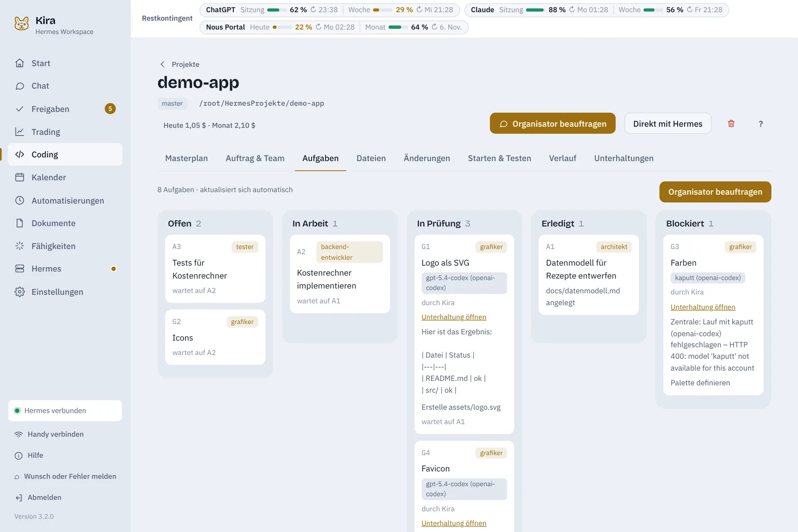The image size is (798, 532).
Task: Delete project with the red trash icon
Action: [731, 124]
